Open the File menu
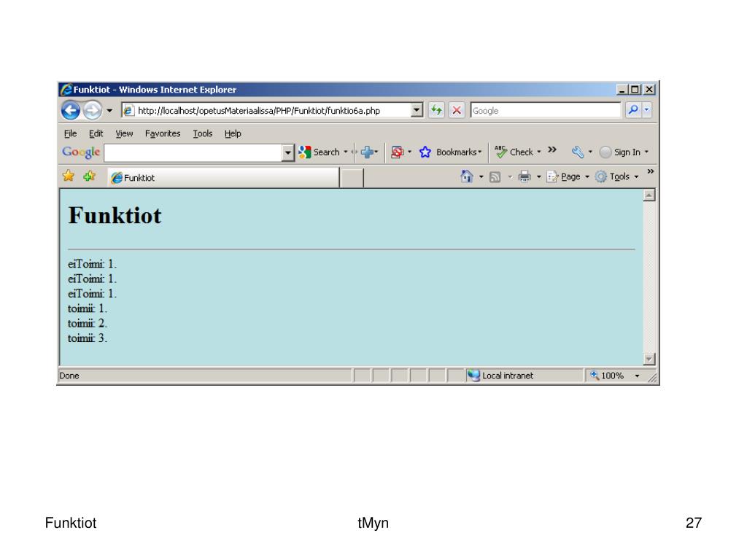Image resolution: width=747 pixels, height=560 pixels. pyautogui.click(x=71, y=134)
